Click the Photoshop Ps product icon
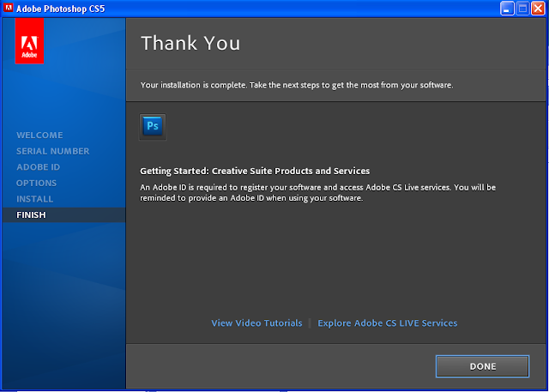 point(153,126)
